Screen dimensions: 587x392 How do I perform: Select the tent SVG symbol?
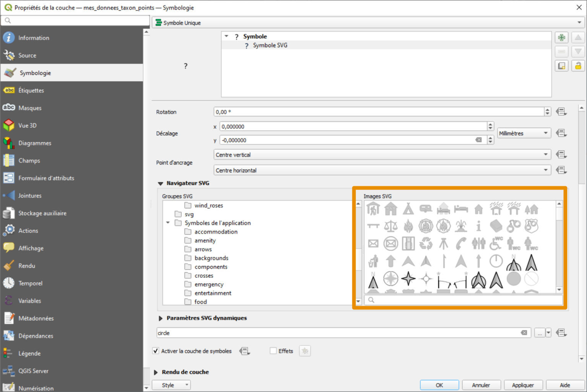(408, 209)
